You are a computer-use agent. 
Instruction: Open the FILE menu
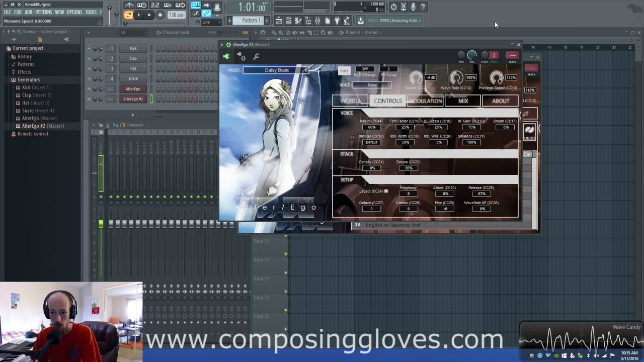[8, 12]
